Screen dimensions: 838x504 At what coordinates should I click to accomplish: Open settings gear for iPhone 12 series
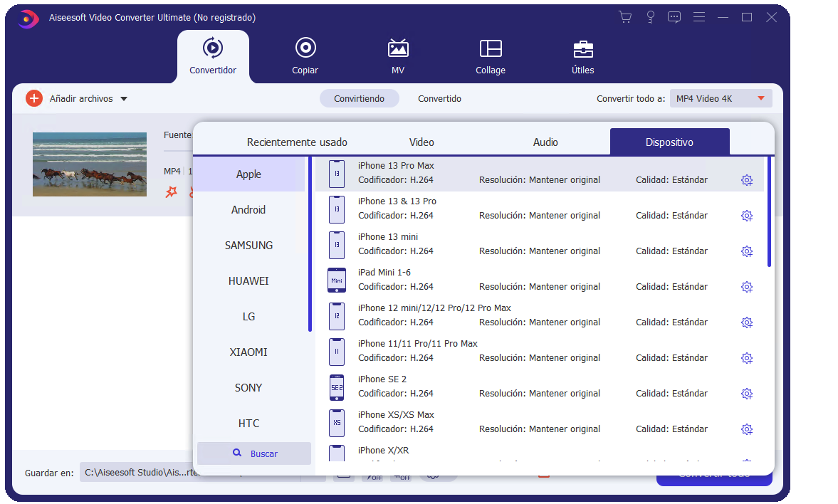click(x=747, y=322)
